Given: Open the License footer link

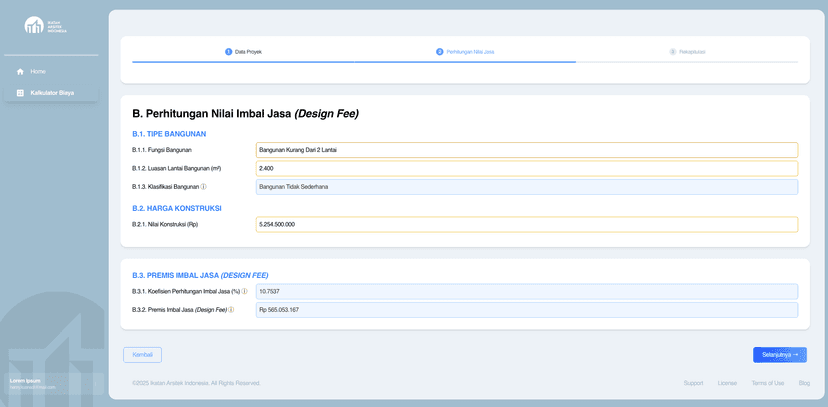Looking at the screenshot, I should coord(727,383).
